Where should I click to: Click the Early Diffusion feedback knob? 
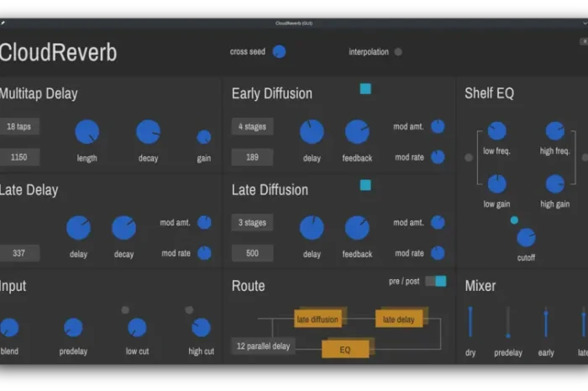click(357, 131)
